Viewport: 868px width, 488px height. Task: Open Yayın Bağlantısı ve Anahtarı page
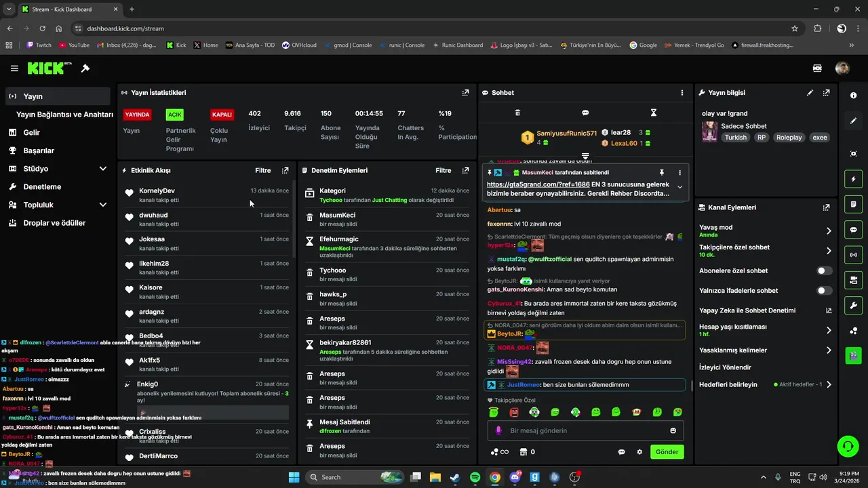tap(64, 115)
